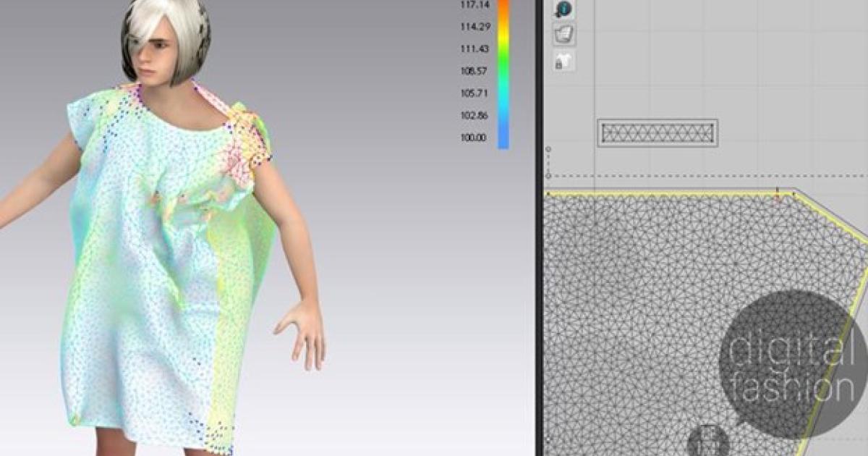Select the fabric pattern icon below the info tool

click(x=564, y=32)
